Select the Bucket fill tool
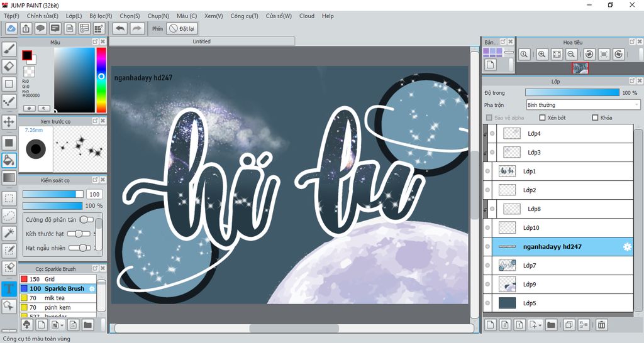 click(x=9, y=160)
